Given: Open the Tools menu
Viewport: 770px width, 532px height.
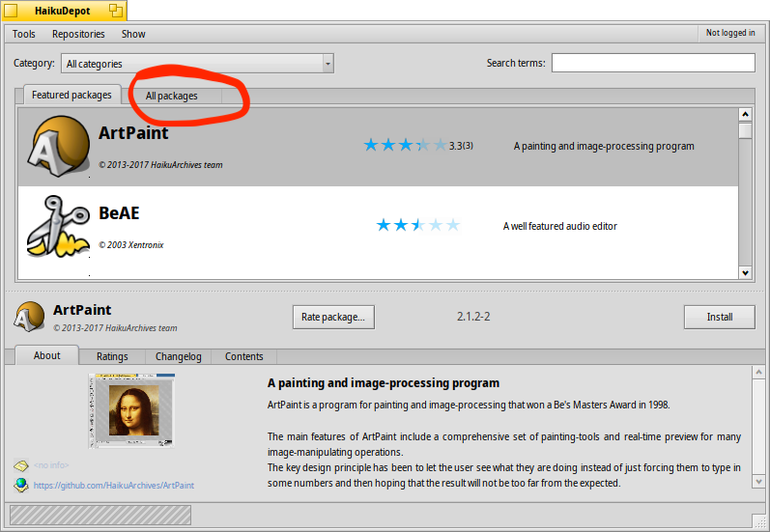Looking at the screenshot, I should coord(23,34).
